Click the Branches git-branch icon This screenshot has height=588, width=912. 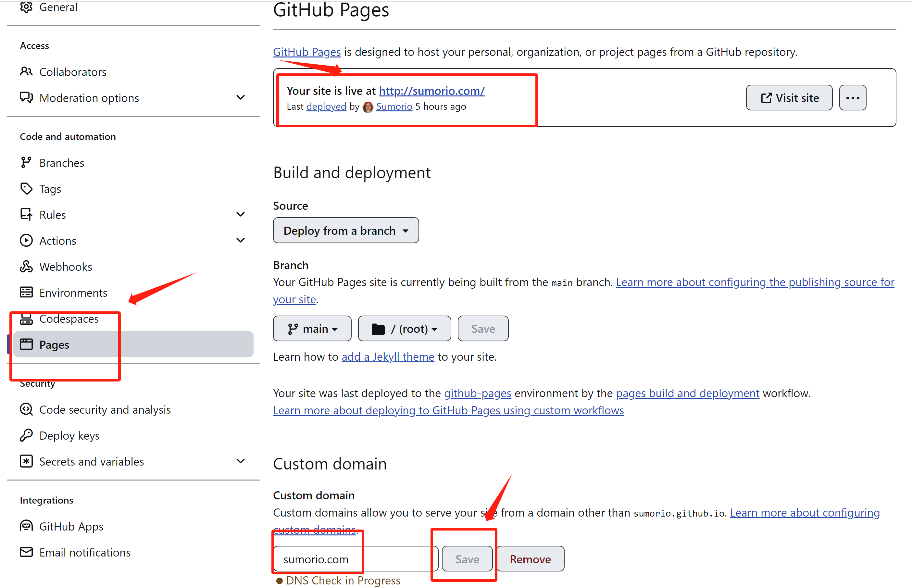click(x=26, y=163)
